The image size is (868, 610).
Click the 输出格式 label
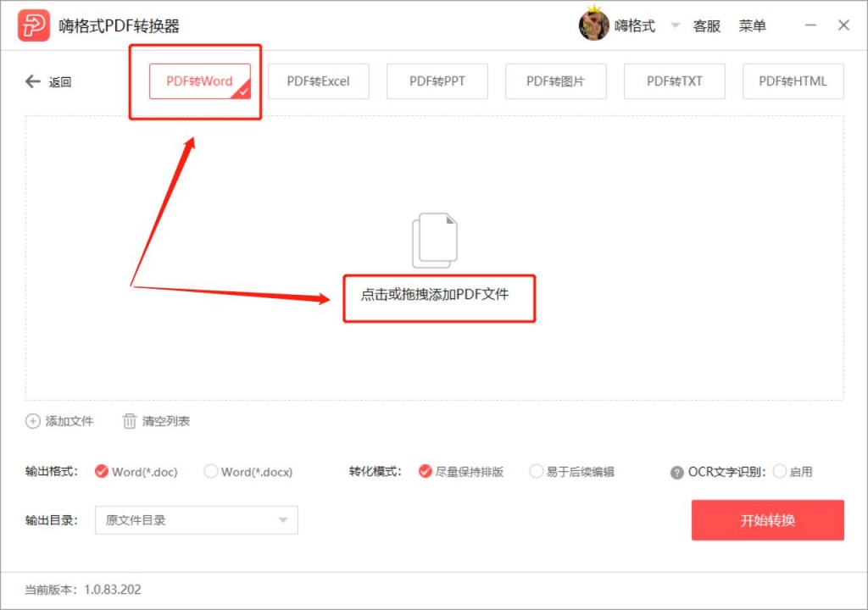pos(52,472)
